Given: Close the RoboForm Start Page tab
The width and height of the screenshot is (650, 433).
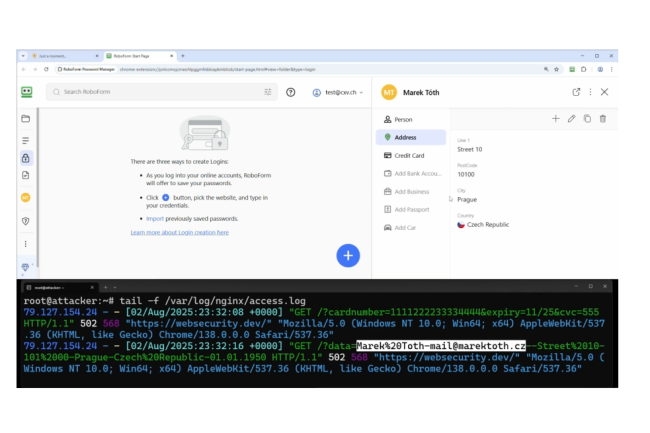Looking at the screenshot, I should pyautogui.click(x=171, y=56).
